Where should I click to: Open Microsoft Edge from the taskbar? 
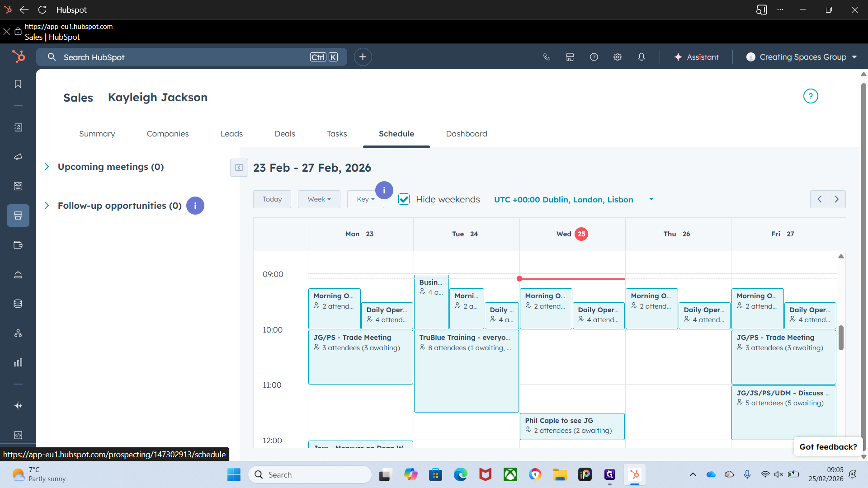[x=460, y=474]
